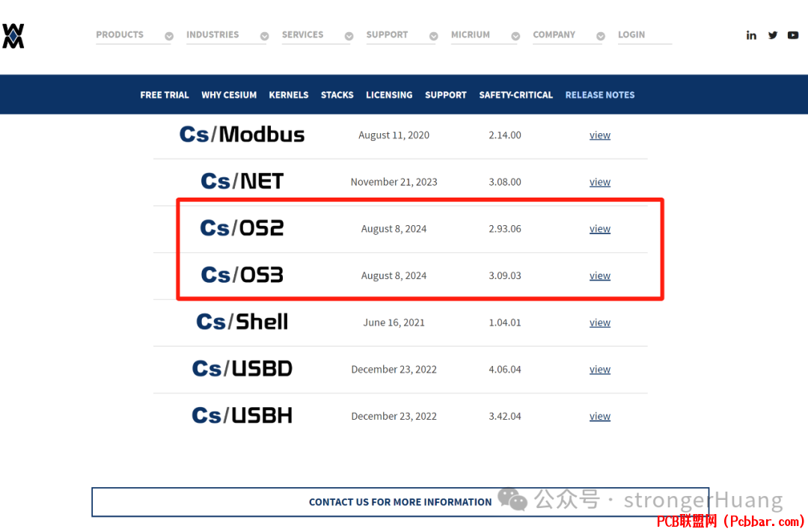This screenshot has width=808, height=532.
Task: Select the Release Notes tab
Action: coord(600,95)
